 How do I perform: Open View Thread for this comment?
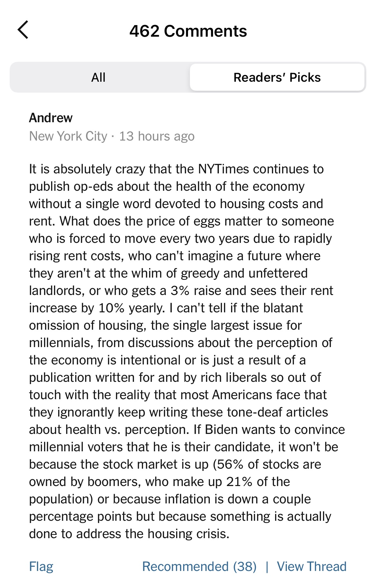311,566
